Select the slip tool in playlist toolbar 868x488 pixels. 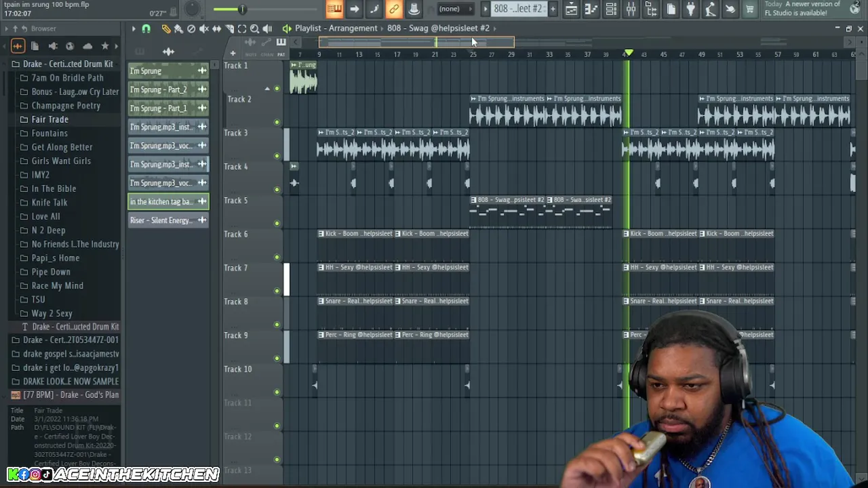pos(217,28)
